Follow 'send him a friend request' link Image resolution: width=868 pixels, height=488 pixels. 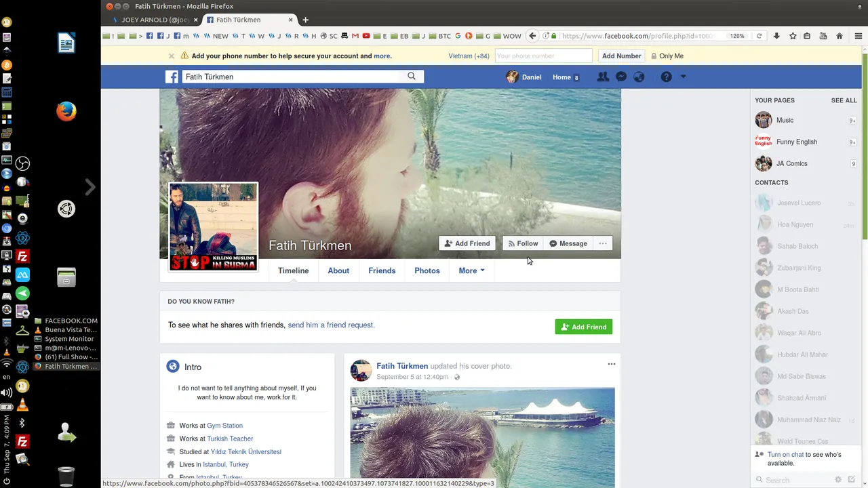(x=331, y=325)
